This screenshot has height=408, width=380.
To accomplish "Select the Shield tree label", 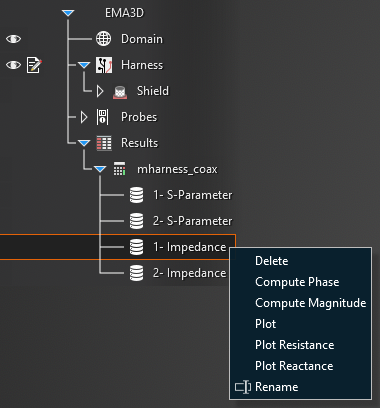I will [153, 91].
